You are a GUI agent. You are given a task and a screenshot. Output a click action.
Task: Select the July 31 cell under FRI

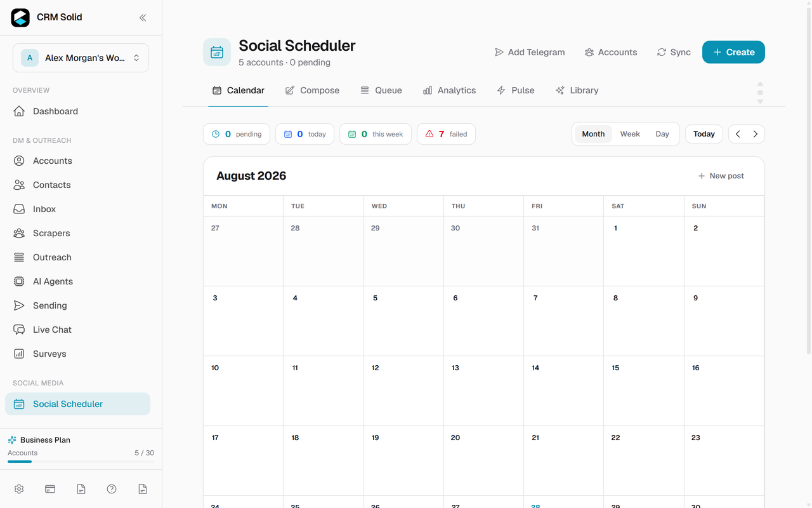pos(564,251)
